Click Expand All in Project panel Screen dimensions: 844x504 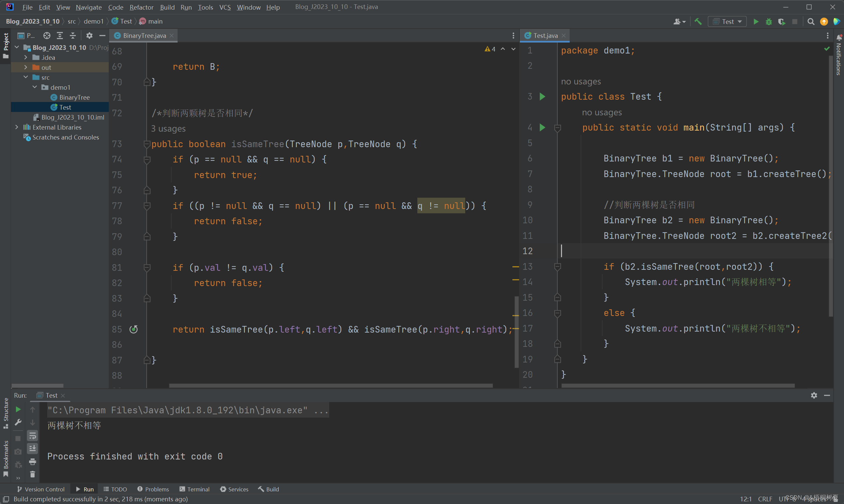(60, 36)
